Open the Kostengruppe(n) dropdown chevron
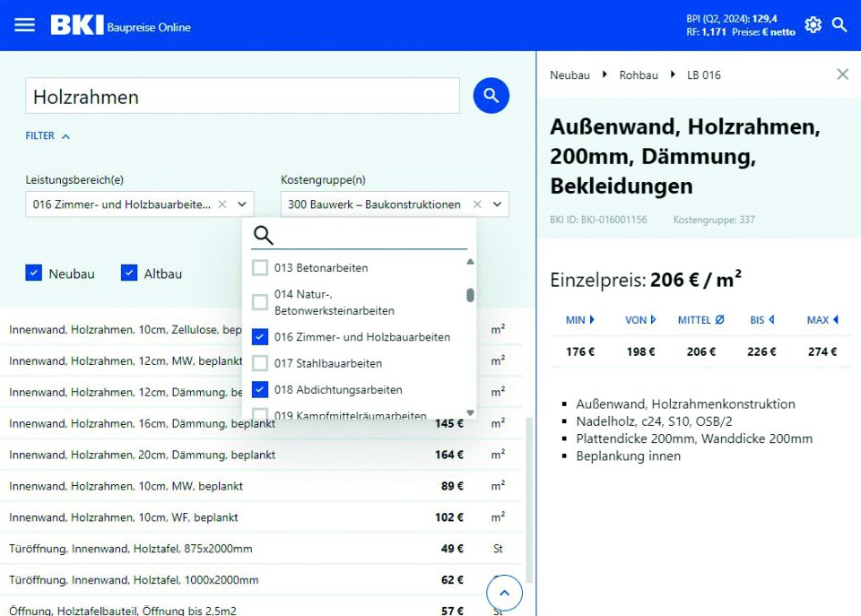This screenshot has height=616, width=861. pyautogui.click(x=497, y=204)
